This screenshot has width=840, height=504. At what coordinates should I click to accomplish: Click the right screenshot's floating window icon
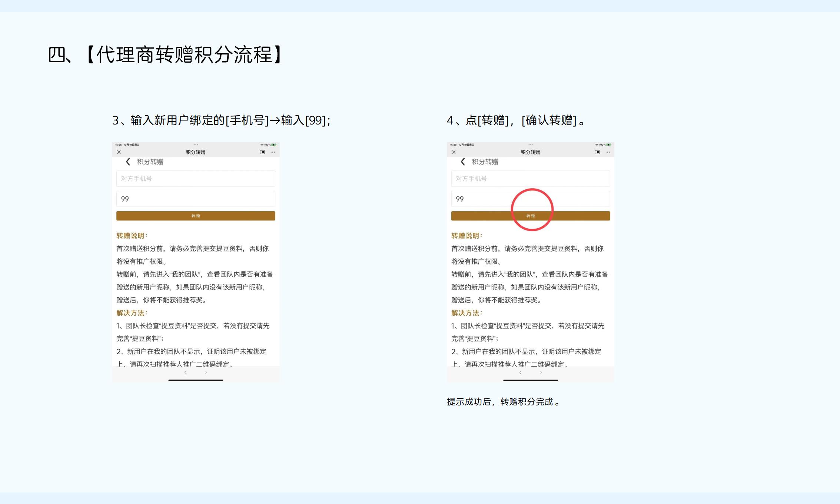[597, 152]
